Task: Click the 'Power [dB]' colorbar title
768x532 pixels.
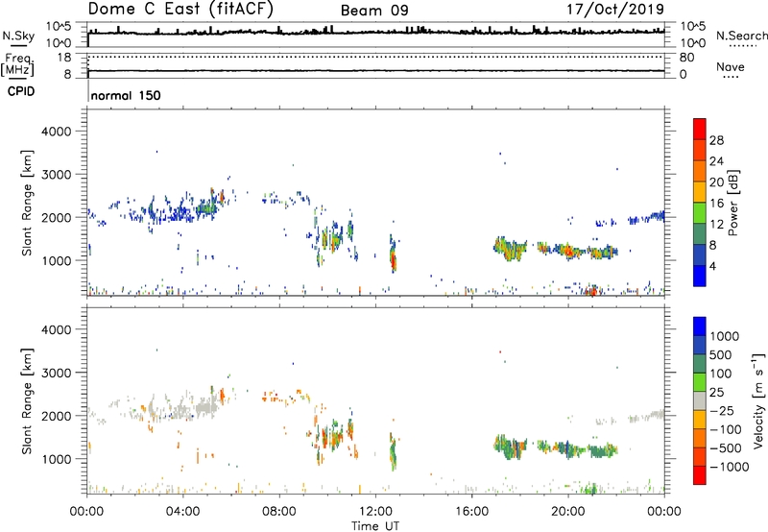Action: pos(733,203)
